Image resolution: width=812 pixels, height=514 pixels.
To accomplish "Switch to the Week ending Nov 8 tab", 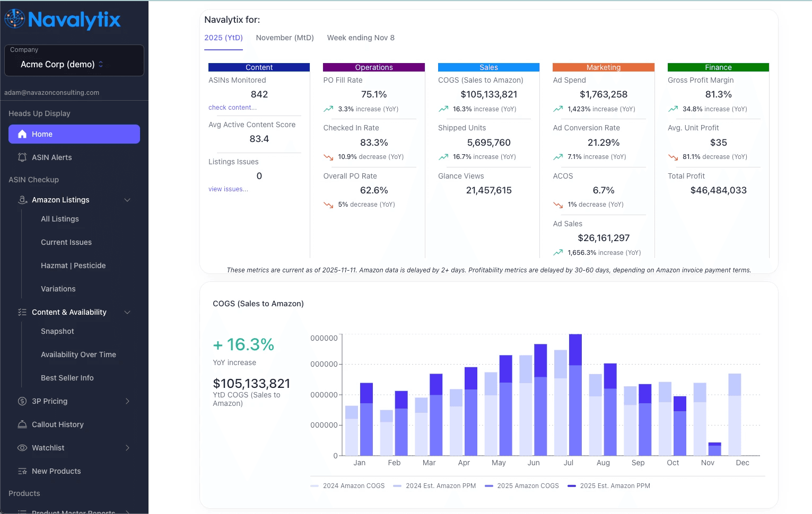I will click(x=361, y=38).
